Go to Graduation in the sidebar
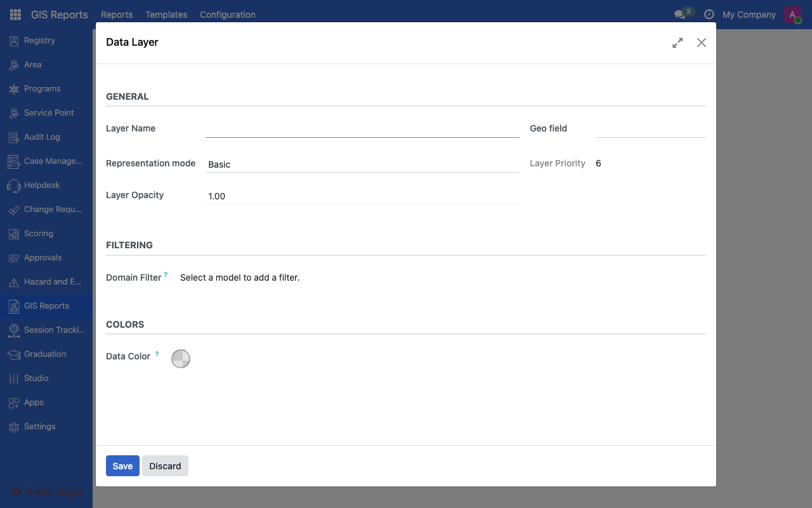 click(46, 354)
